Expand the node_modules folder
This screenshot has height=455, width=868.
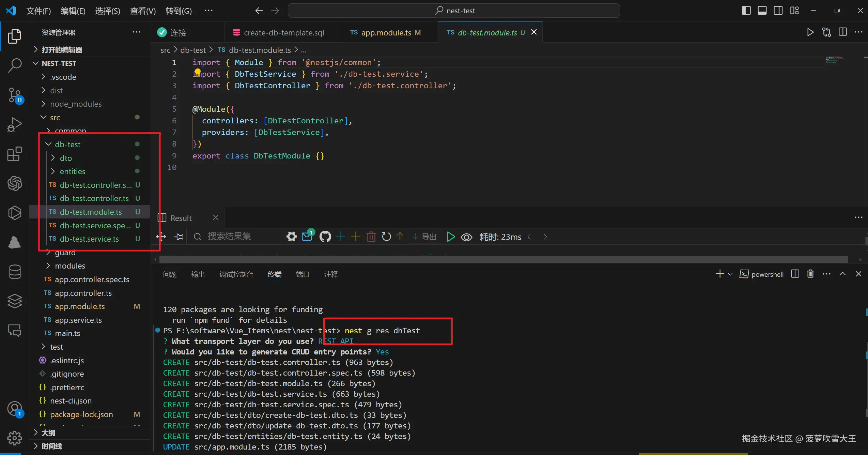(76, 104)
